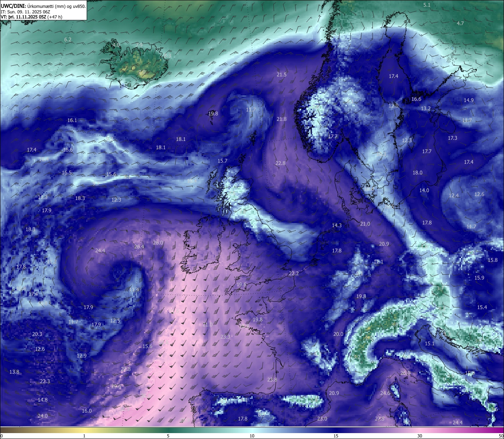Click the 12.5 value label
504x439 pixels.
coord(115,320)
